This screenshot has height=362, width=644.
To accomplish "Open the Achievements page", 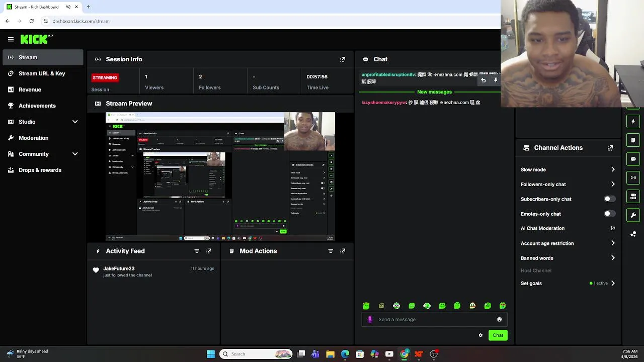I will [x=43, y=106].
